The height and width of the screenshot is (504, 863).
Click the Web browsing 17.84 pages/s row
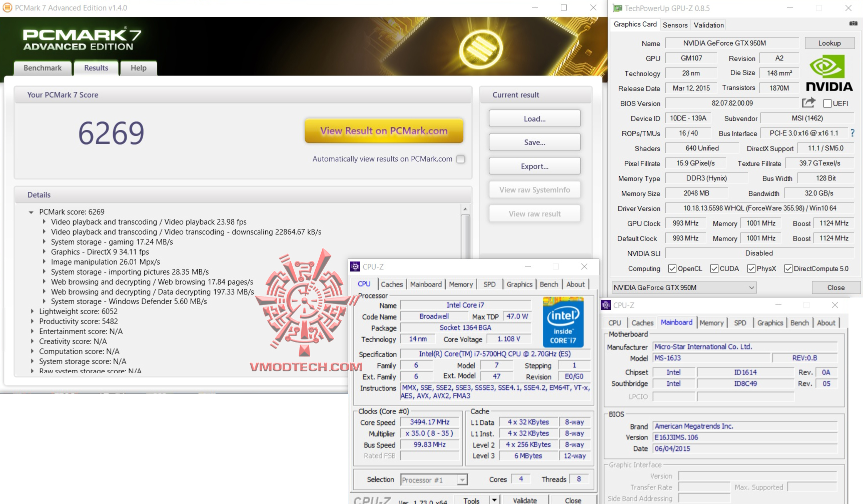pyautogui.click(x=152, y=282)
